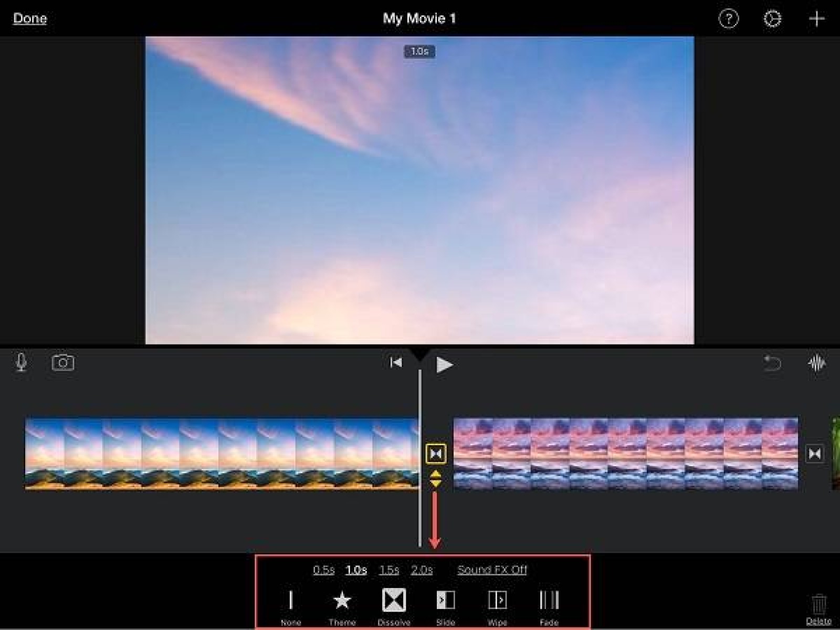The width and height of the screenshot is (840, 630).
Task: Choose the Theme transition star
Action: tap(342, 606)
